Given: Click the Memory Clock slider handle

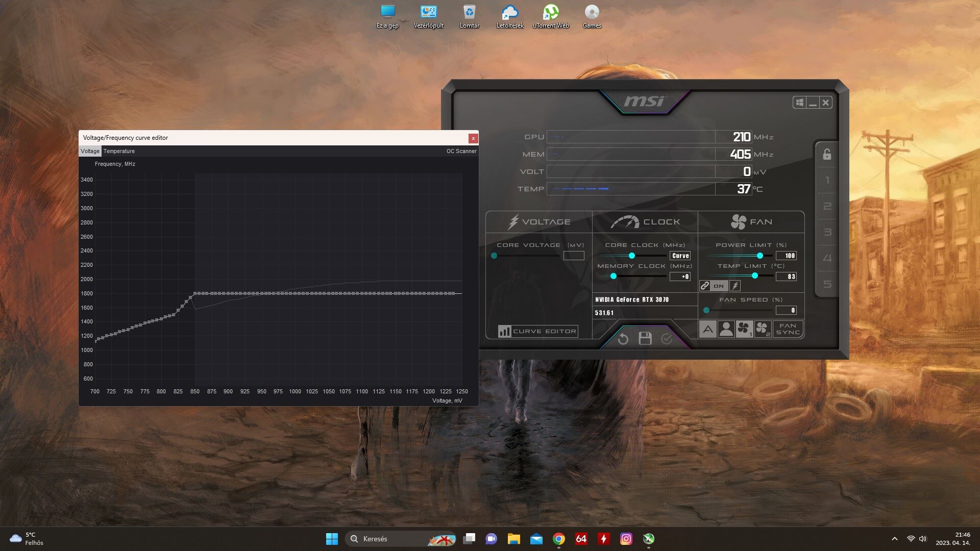Looking at the screenshot, I should pos(614,277).
